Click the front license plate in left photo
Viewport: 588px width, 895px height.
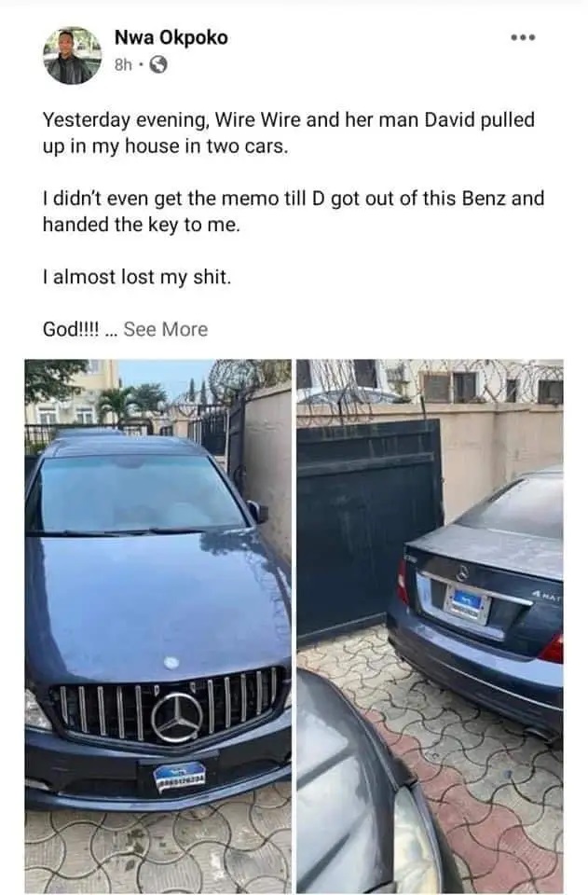[179, 778]
